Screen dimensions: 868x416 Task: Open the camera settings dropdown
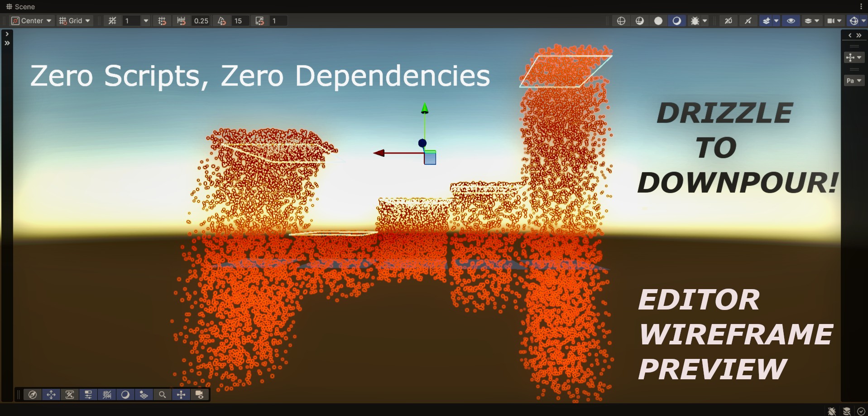click(834, 21)
